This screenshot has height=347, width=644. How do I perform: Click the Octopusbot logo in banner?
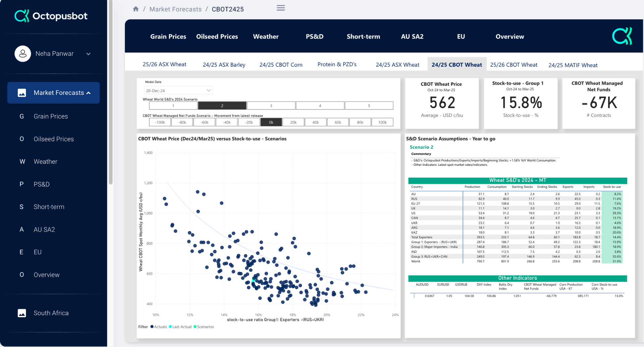click(622, 36)
